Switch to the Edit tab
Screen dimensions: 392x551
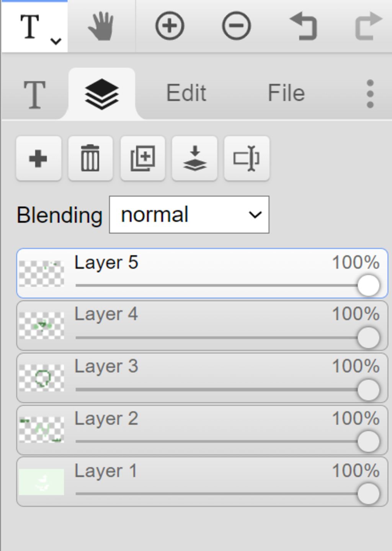click(186, 93)
